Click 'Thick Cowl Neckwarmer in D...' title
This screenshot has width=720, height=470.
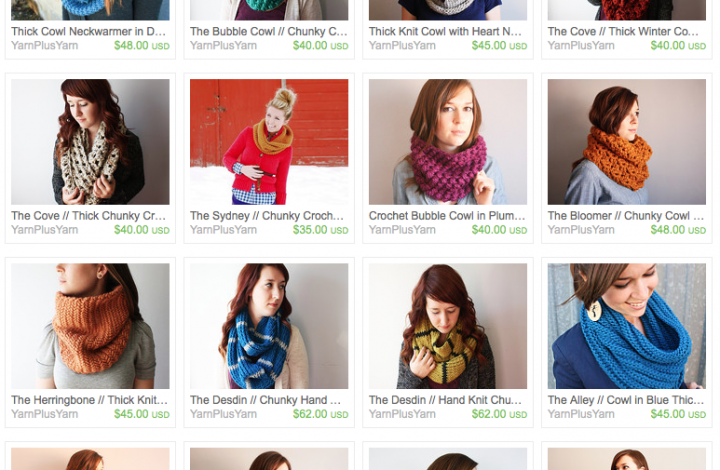pos(89,31)
